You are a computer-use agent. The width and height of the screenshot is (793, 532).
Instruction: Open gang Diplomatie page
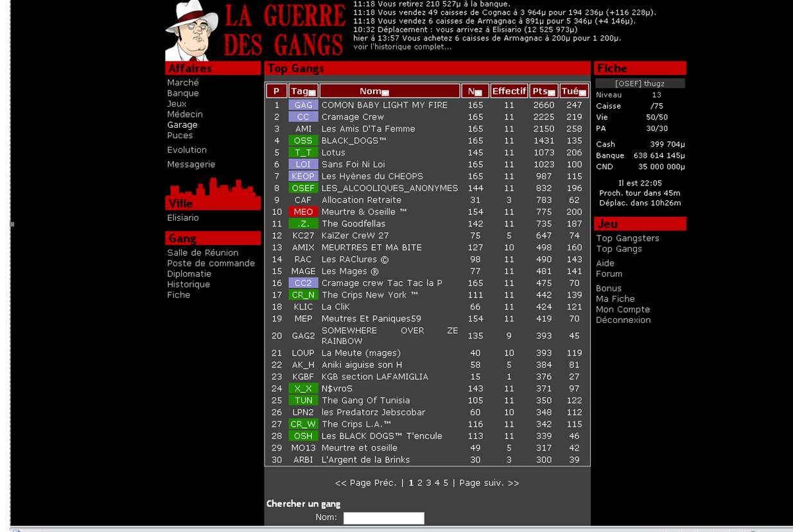click(x=189, y=274)
